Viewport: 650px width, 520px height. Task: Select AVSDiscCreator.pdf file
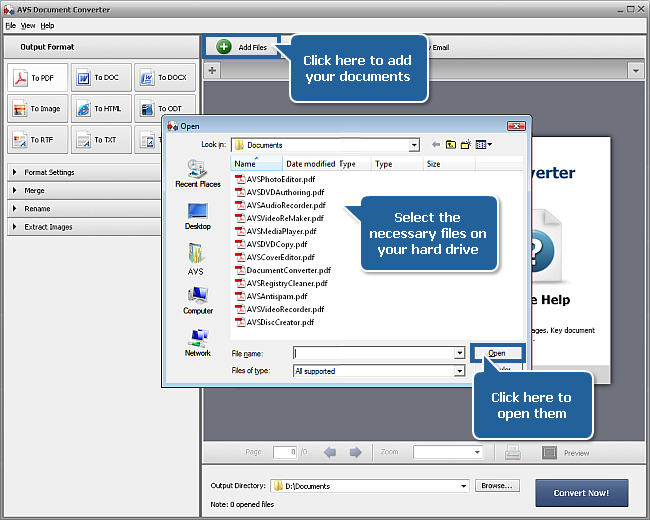[275, 322]
